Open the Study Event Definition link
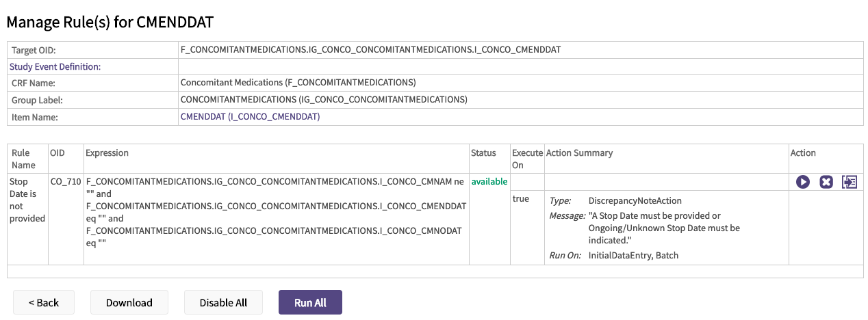 [55, 66]
